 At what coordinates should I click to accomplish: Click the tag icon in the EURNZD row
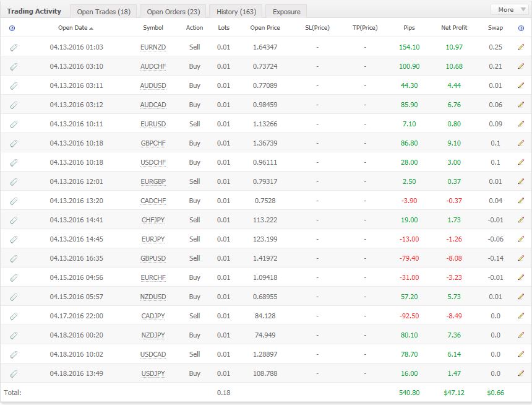click(14, 48)
